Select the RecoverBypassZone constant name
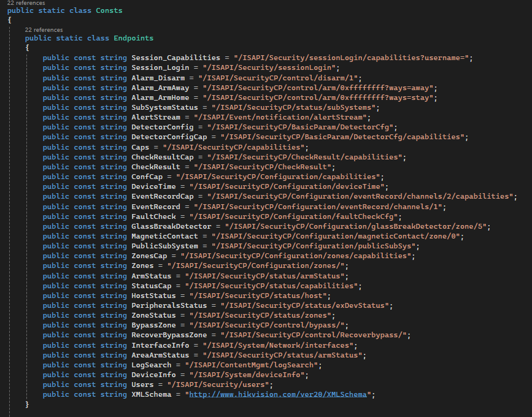Screen dimensions: 532x417 tap(169, 335)
